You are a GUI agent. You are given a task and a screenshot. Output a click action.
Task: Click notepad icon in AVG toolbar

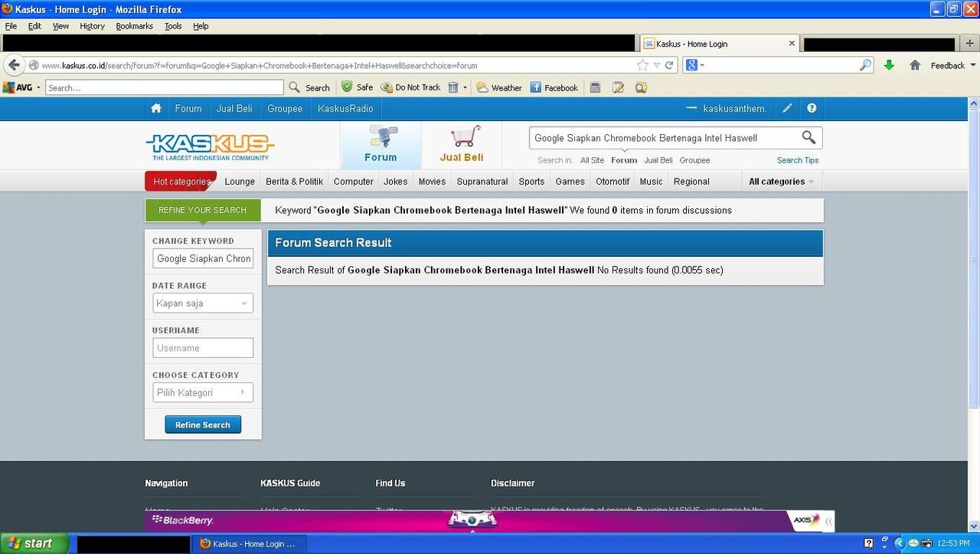point(618,87)
